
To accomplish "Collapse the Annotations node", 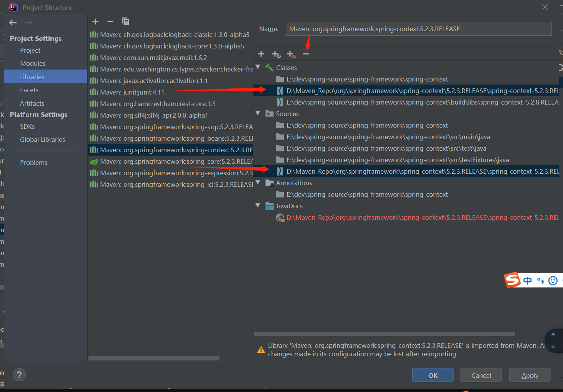I will [x=258, y=183].
